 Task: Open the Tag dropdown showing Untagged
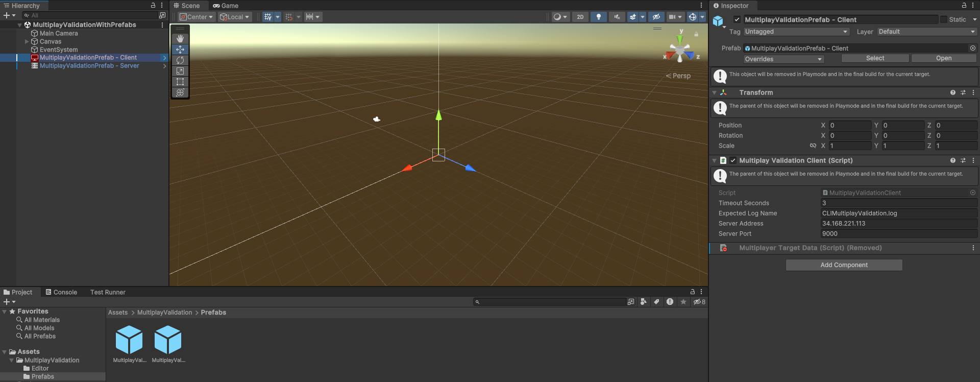pyautogui.click(x=796, y=32)
